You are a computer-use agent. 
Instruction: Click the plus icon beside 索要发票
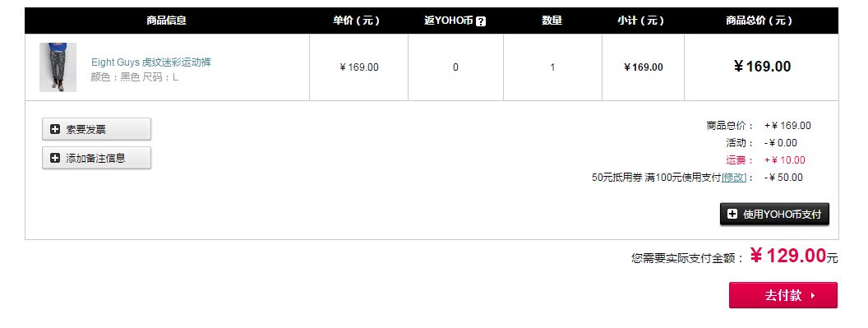55,129
